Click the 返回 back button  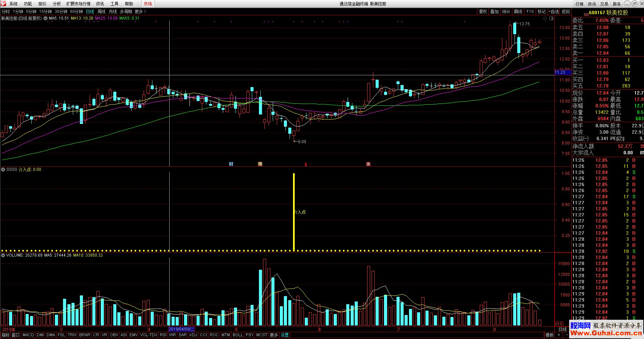565,11
